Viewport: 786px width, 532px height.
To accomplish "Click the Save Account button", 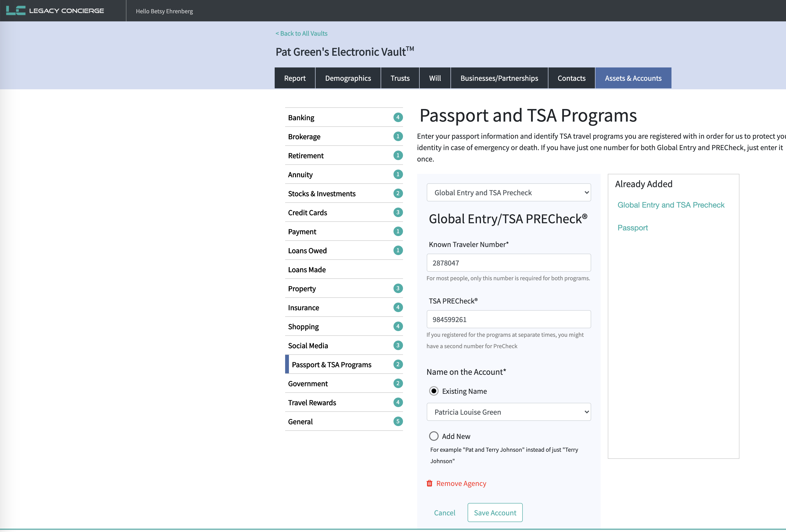I will (x=494, y=513).
